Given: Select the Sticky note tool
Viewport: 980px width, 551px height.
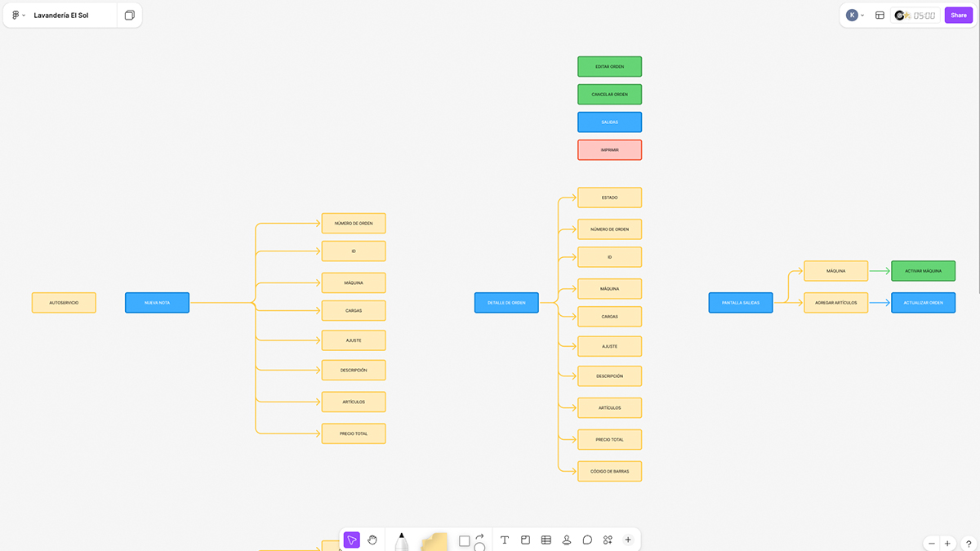Looking at the screenshot, I should click(x=434, y=541).
